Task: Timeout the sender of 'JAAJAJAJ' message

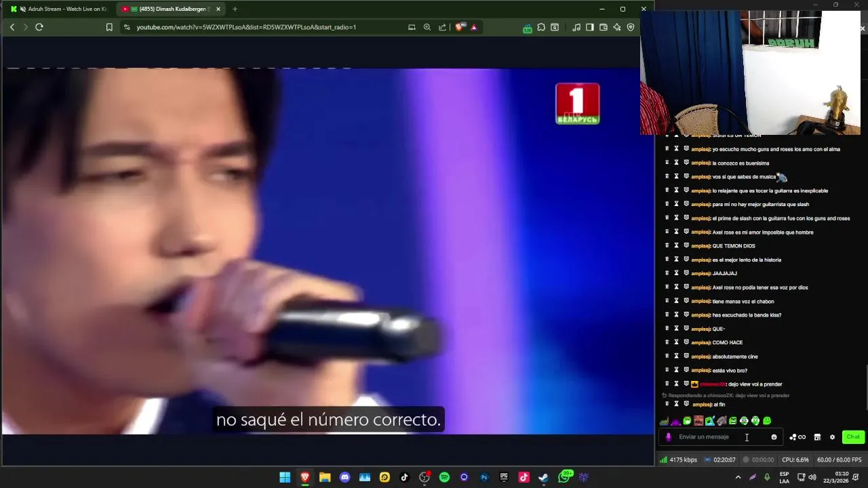Action: (676, 273)
